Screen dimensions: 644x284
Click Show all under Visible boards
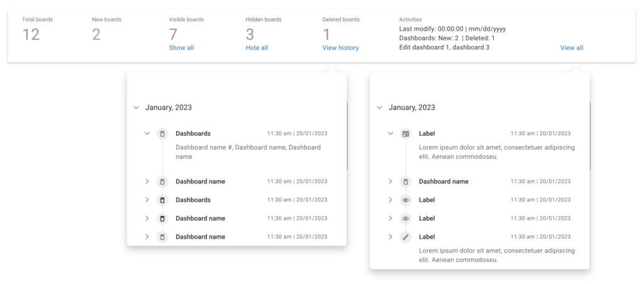[x=181, y=48]
